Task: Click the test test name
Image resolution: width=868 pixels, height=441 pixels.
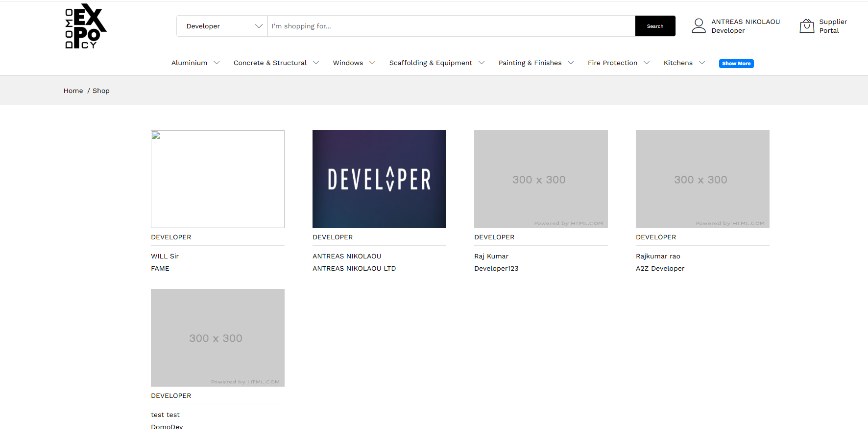Action: (165, 415)
